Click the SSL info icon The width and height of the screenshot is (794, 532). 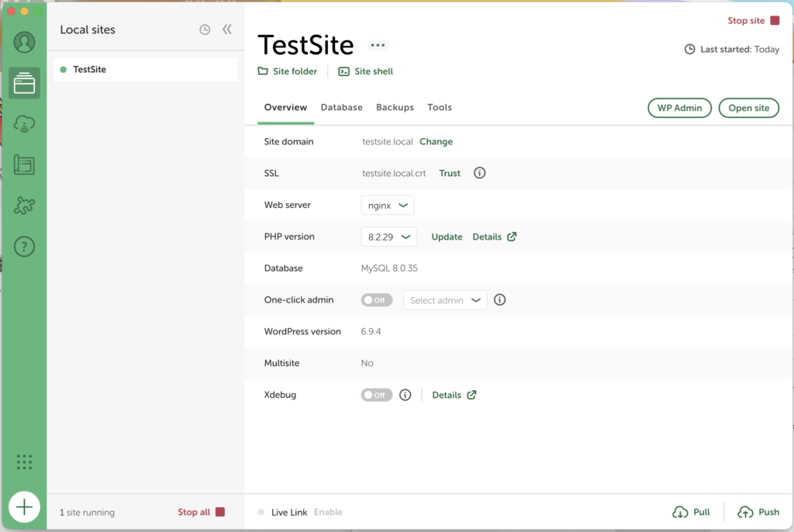(x=479, y=173)
